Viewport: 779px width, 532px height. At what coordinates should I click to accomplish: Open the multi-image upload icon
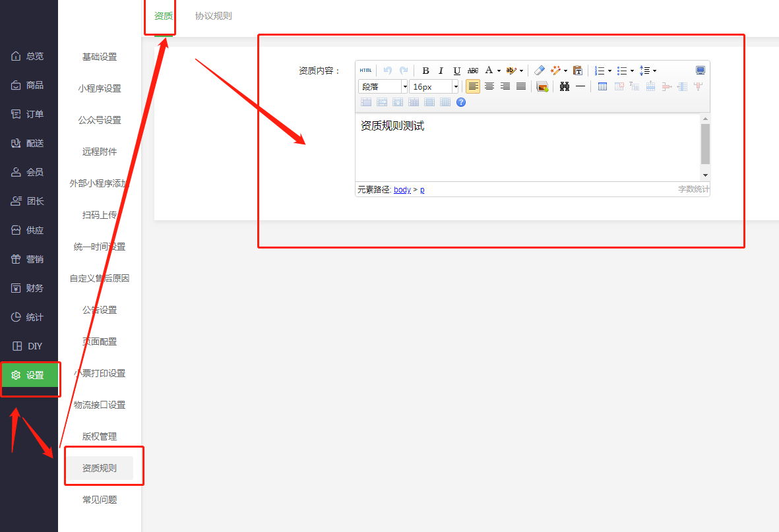[542, 86]
